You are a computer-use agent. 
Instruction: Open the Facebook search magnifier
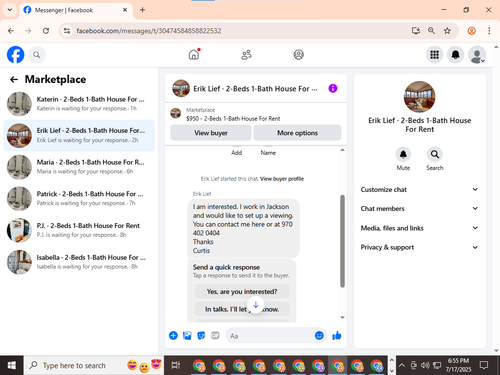[37, 55]
